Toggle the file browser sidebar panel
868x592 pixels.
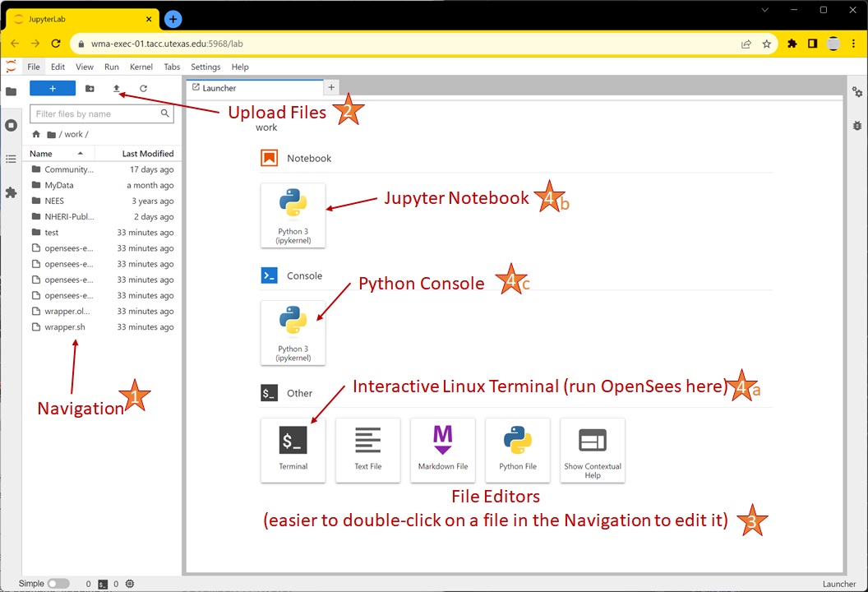click(x=12, y=91)
